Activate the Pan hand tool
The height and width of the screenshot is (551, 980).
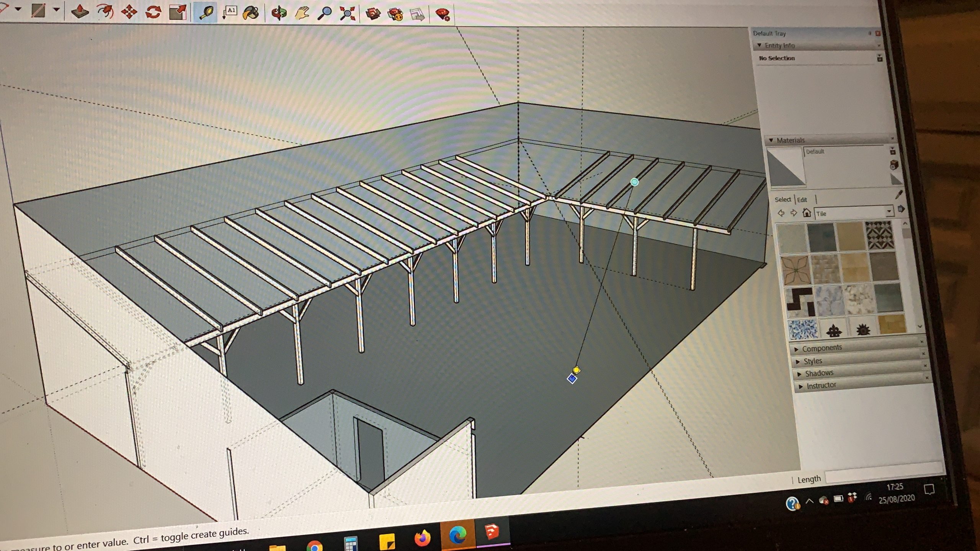[302, 13]
